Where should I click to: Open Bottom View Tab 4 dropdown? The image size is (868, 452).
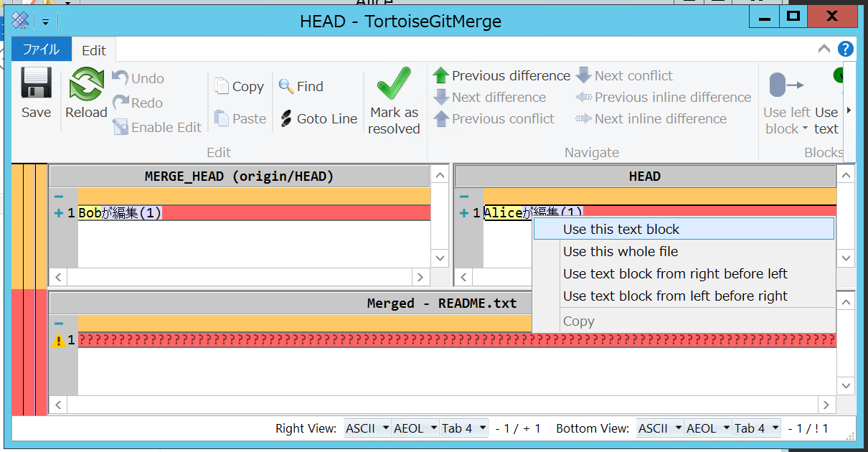tap(756, 428)
